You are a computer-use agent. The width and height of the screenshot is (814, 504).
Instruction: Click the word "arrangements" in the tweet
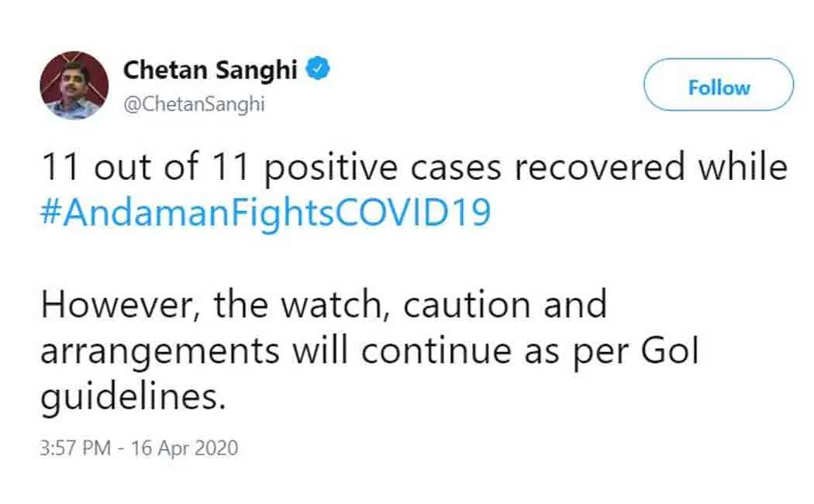click(x=160, y=351)
